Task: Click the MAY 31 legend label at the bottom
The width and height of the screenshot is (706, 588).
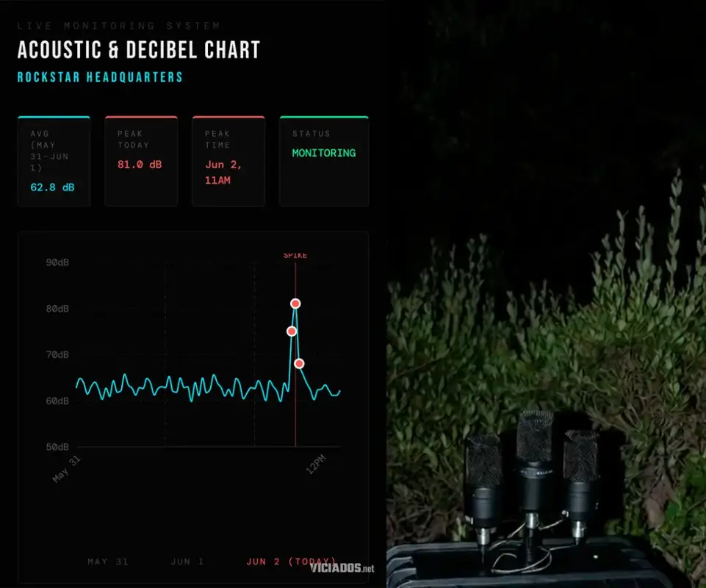Action: 108,562
